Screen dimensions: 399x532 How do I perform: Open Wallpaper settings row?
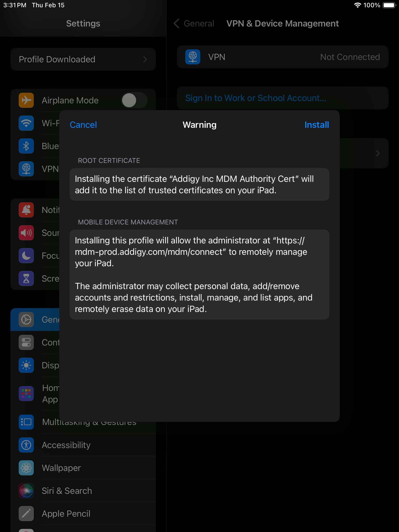(83, 468)
